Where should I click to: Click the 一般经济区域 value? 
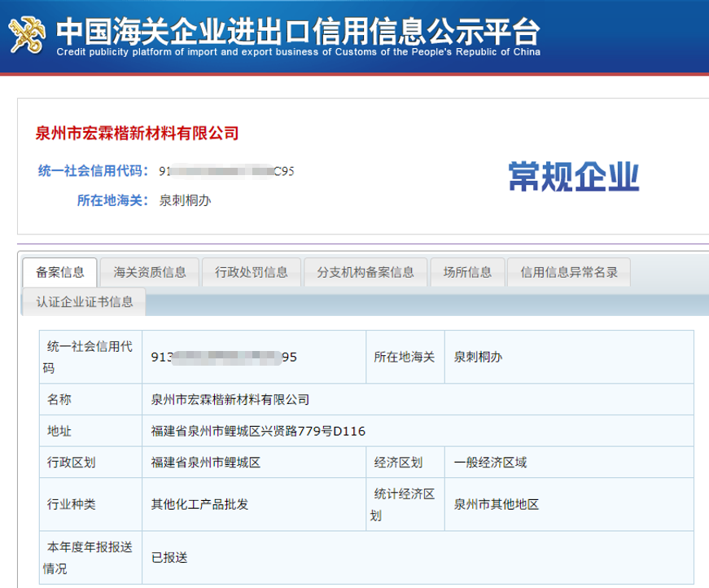click(x=490, y=463)
